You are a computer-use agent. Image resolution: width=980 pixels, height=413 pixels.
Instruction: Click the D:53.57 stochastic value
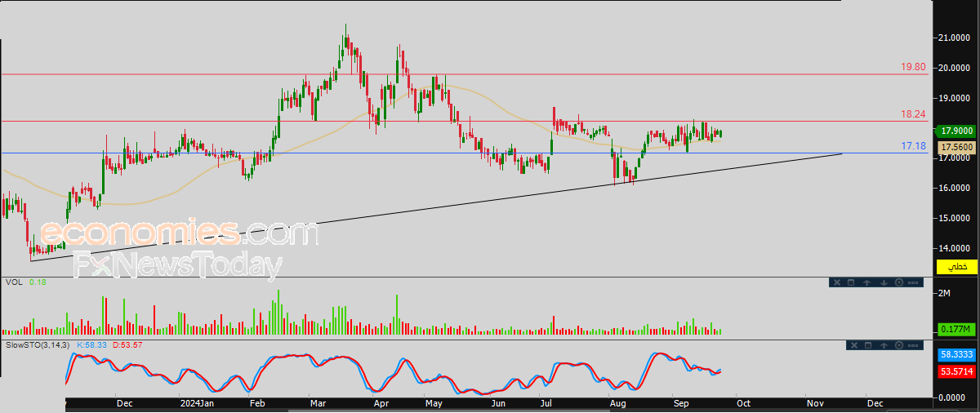(127, 346)
